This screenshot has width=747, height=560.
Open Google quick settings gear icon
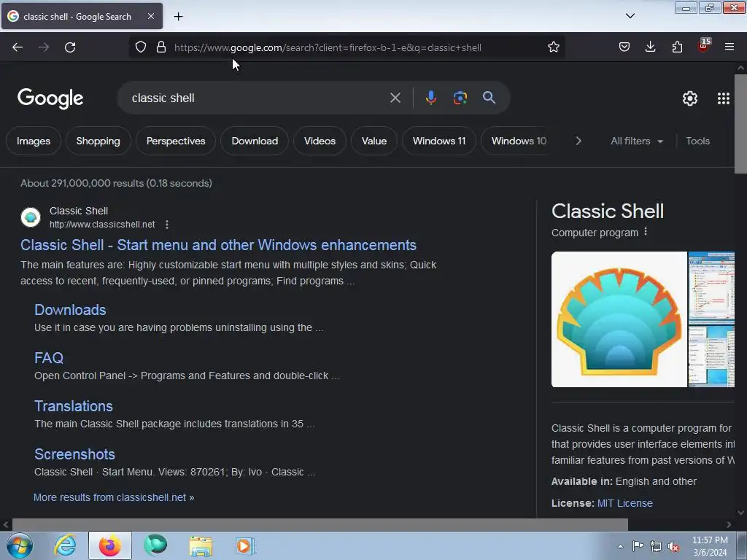tap(690, 98)
